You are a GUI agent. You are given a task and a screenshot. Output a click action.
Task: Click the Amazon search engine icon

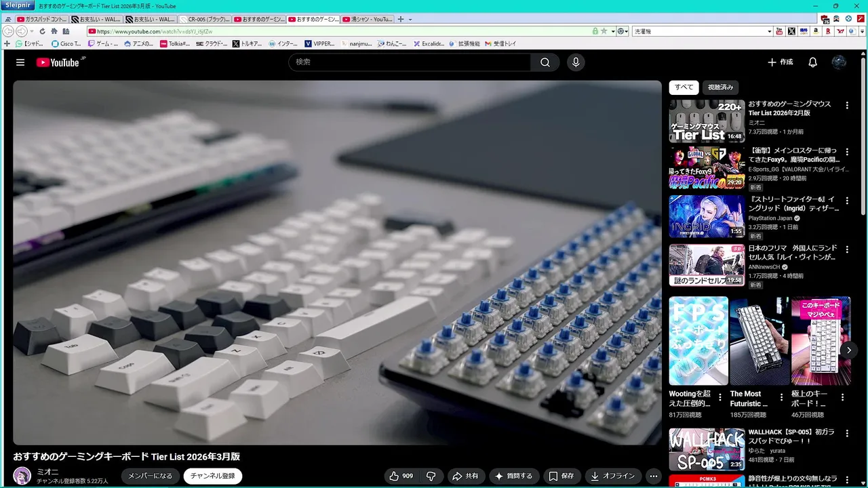pyautogui.click(x=816, y=31)
